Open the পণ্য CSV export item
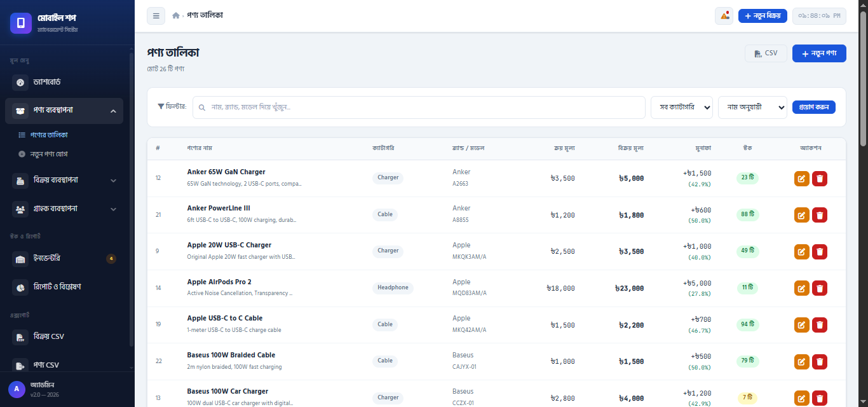The width and height of the screenshot is (868, 407). click(64, 365)
